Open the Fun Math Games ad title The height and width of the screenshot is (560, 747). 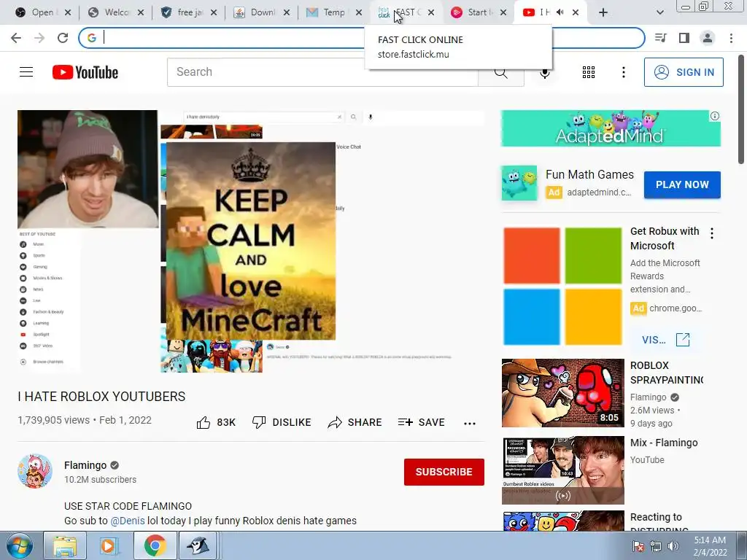(589, 175)
